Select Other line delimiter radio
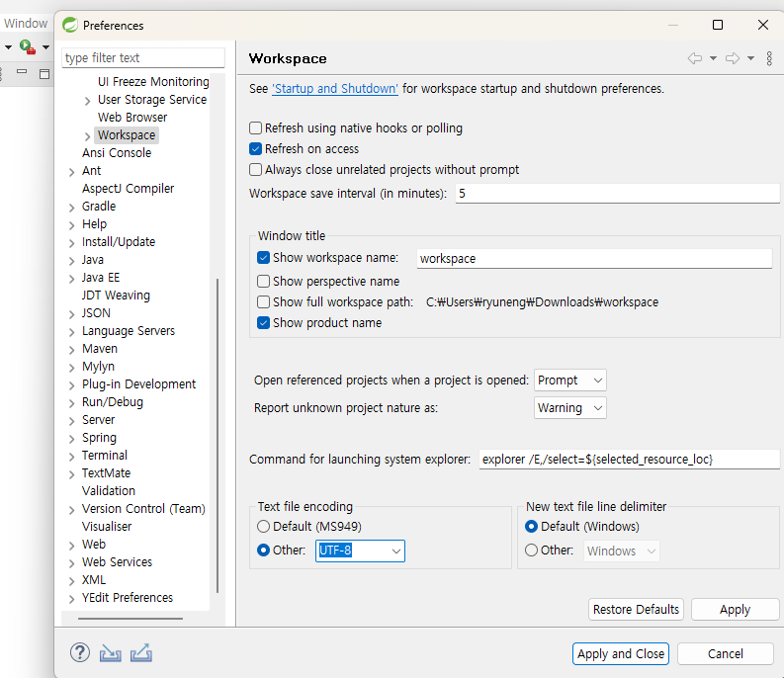The width and height of the screenshot is (784, 678). tap(532, 550)
